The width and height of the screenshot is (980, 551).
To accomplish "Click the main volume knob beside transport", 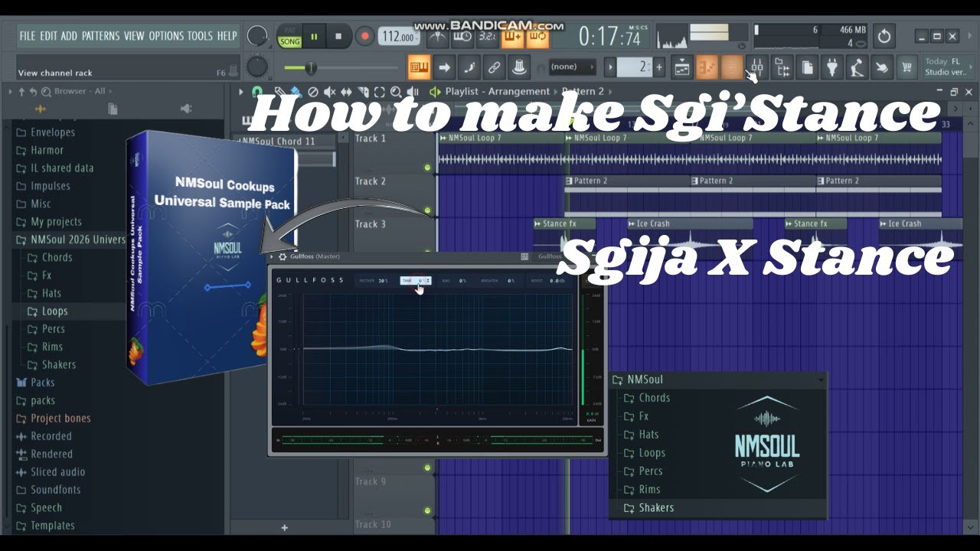I will click(x=258, y=36).
